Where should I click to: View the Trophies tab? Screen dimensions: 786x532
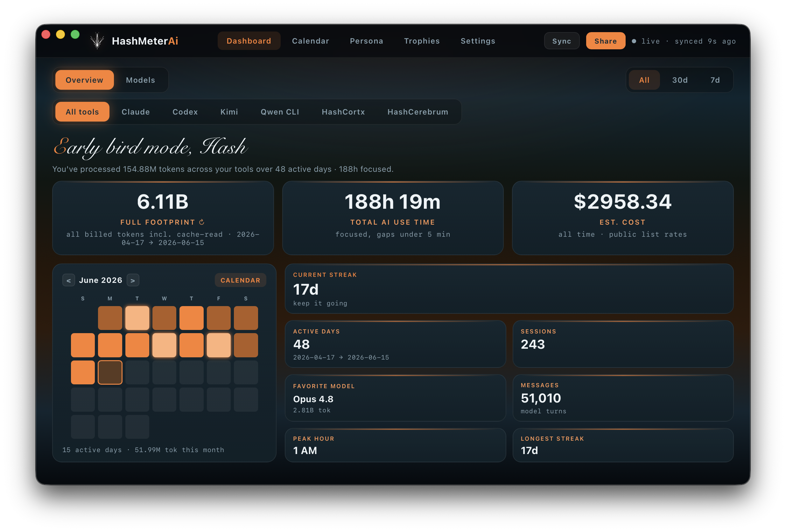pos(422,41)
